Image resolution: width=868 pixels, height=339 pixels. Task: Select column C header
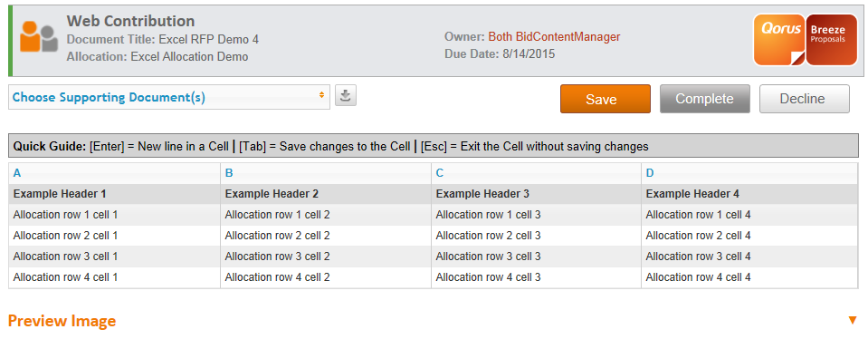pos(537,173)
